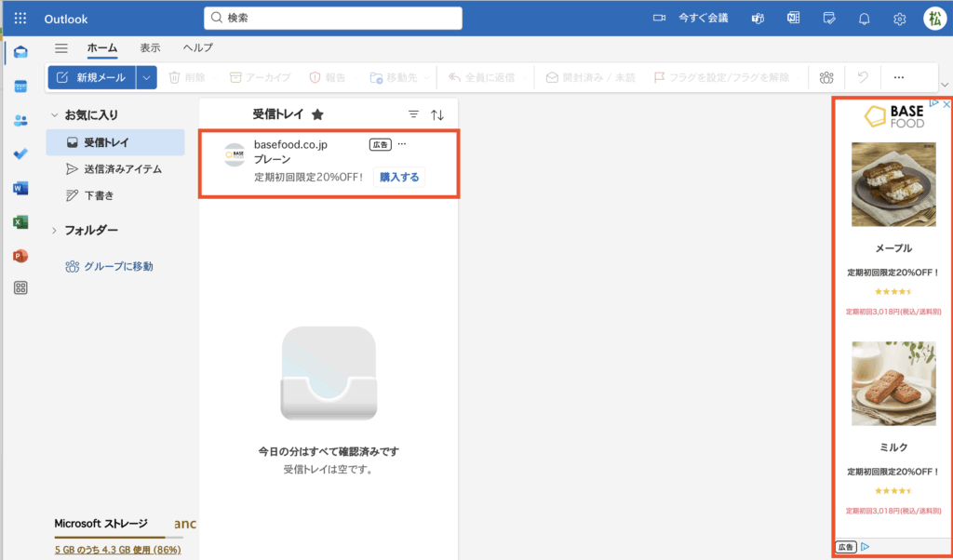Select the 受信トレイ folder in sidebar
Screen dimensions: 953x560
(115, 142)
